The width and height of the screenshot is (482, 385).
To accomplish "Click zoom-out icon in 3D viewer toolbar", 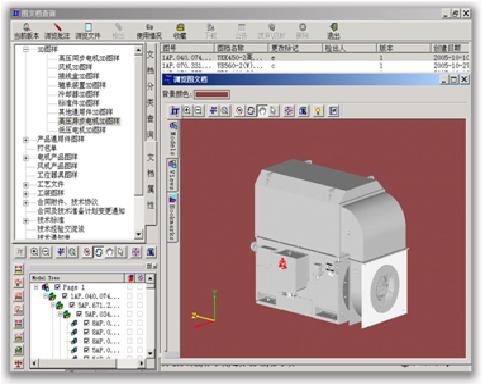I will coord(198,111).
